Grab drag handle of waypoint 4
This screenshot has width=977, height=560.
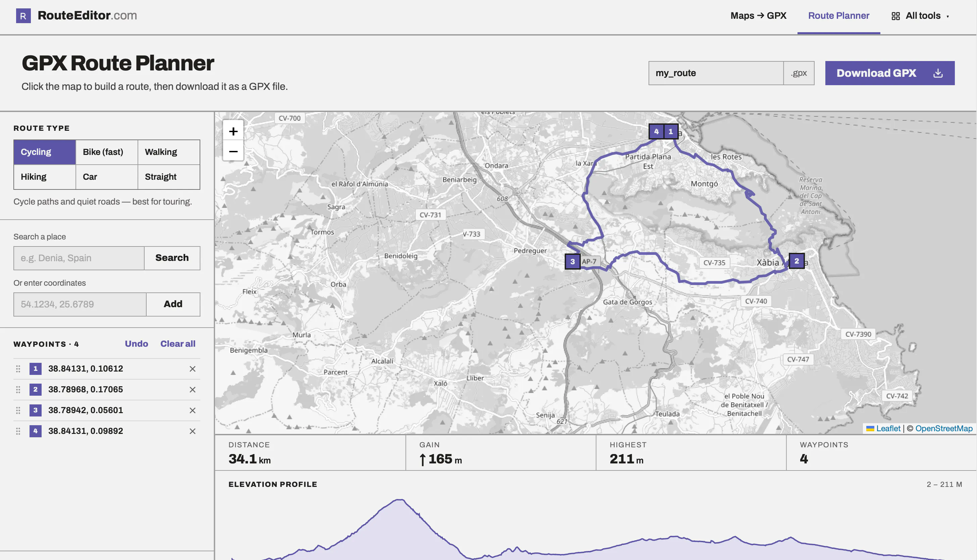[x=18, y=431]
